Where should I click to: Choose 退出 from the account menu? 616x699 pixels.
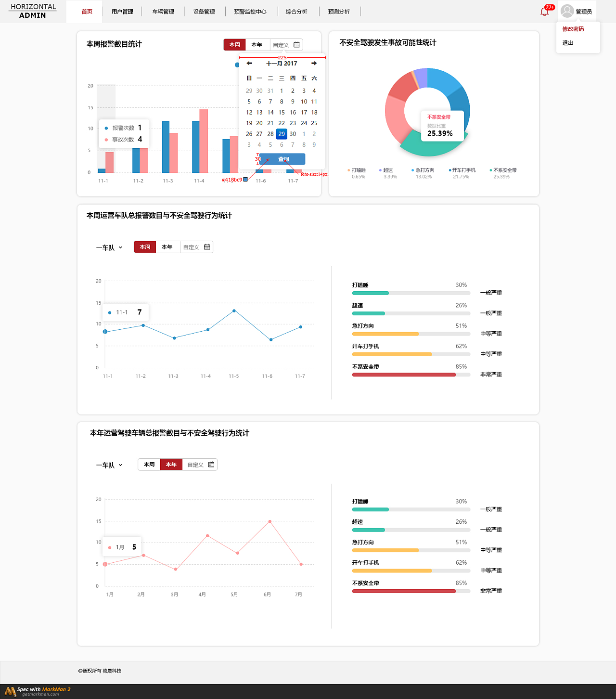point(568,43)
